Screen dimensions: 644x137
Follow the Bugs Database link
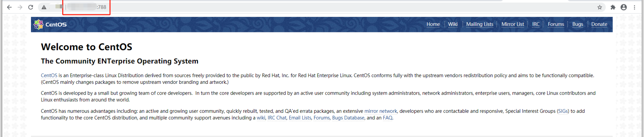[x=348, y=118]
